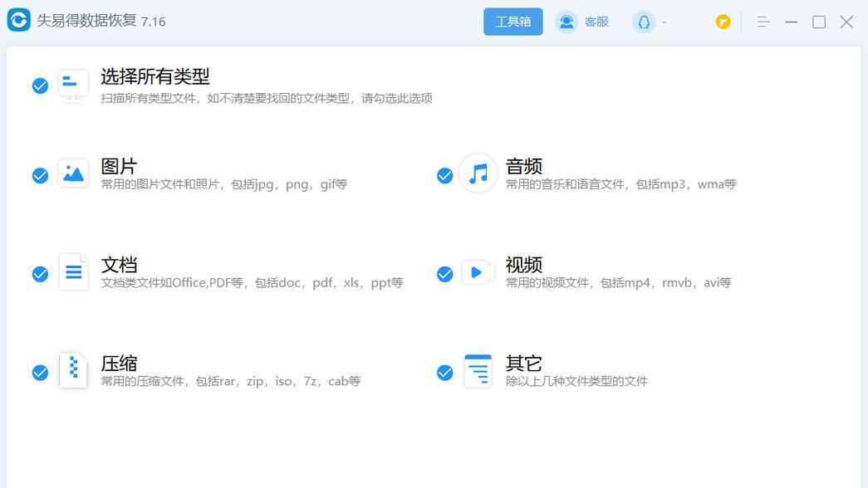Open the main menu lines icon
Image resolution: width=868 pixels, height=488 pixels.
763,22
